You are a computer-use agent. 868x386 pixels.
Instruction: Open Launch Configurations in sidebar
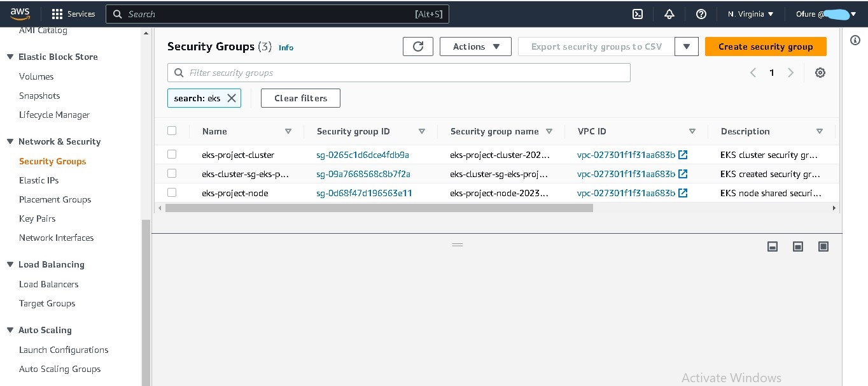point(64,350)
